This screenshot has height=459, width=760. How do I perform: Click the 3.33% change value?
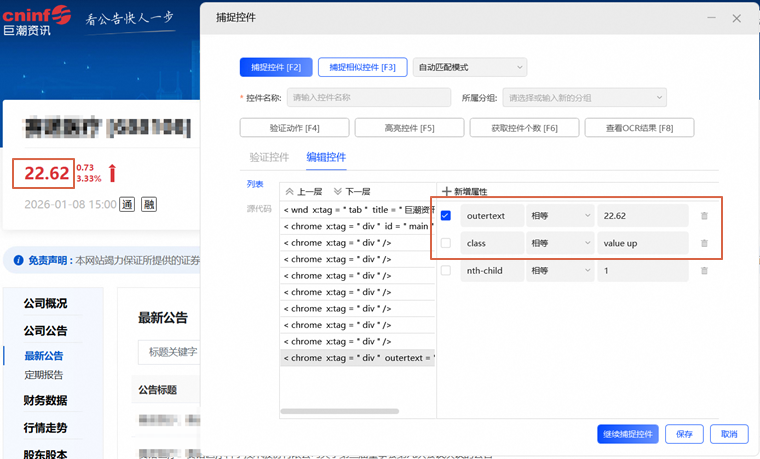(x=89, y=179)
